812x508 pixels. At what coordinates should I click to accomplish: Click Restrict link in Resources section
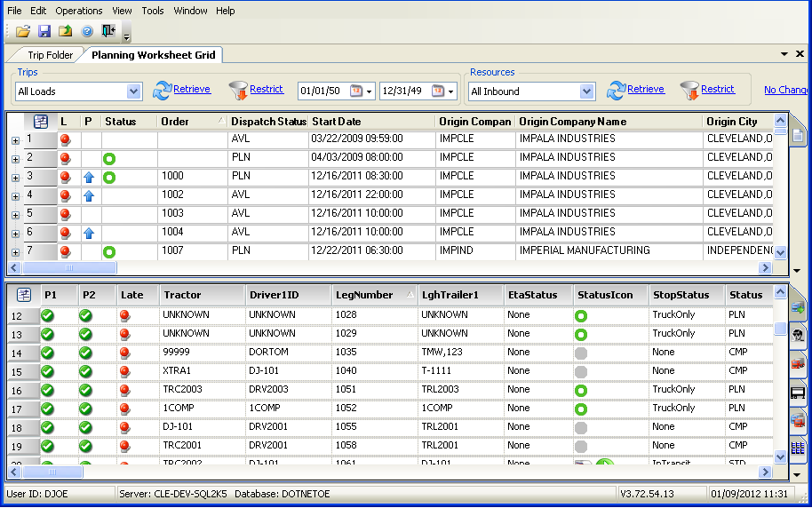pyautogui.click(x=718, y=89)
